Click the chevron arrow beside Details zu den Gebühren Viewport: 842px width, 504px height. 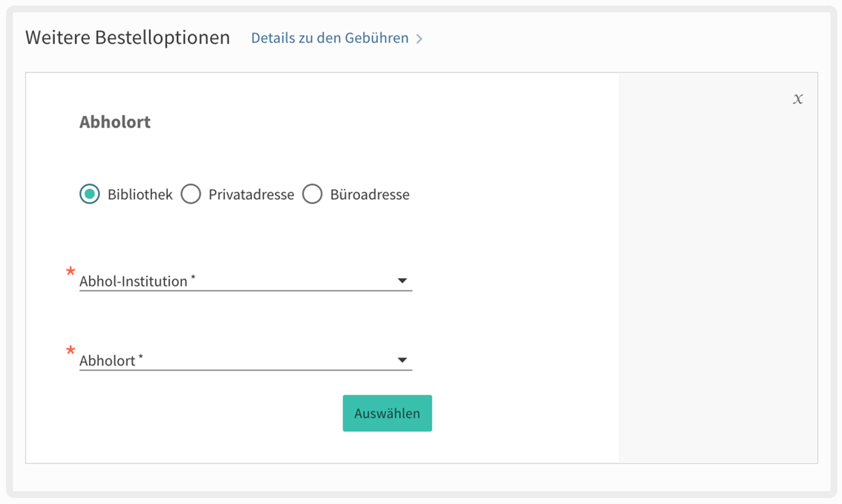coord(419,39)
